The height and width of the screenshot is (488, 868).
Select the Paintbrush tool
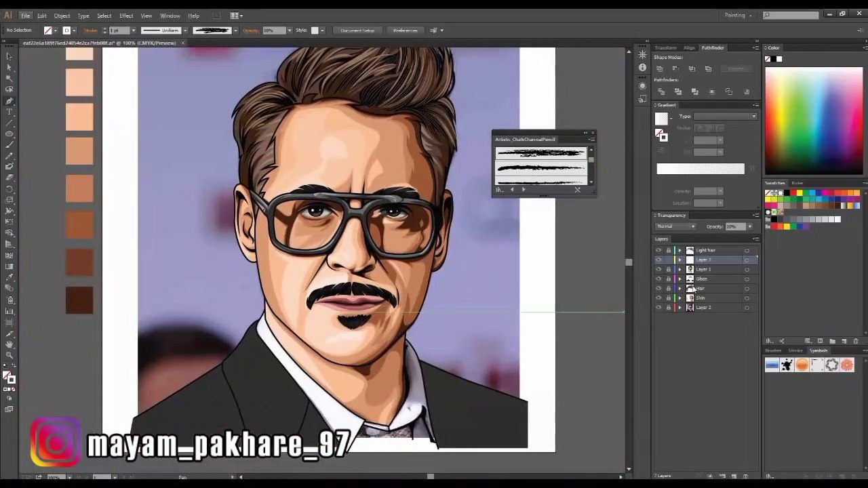[9, 144]
